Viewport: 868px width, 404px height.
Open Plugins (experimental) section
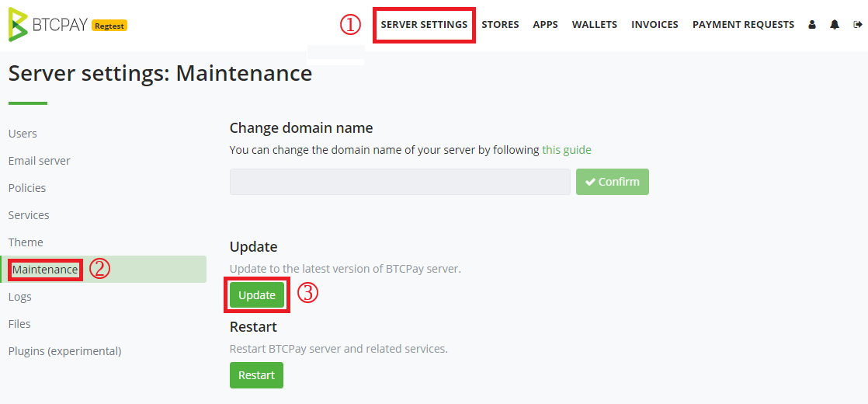64,351
